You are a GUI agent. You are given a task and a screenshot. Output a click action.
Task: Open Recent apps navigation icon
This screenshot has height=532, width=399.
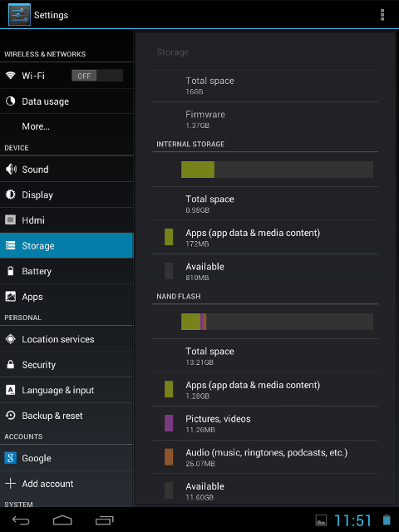click(105, 520)
